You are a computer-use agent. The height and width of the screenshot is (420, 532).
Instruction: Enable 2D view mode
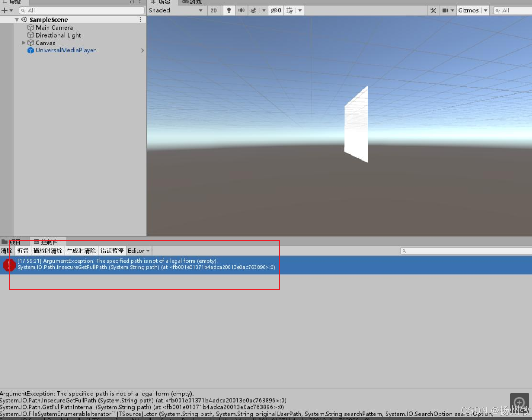coord(213,10)
